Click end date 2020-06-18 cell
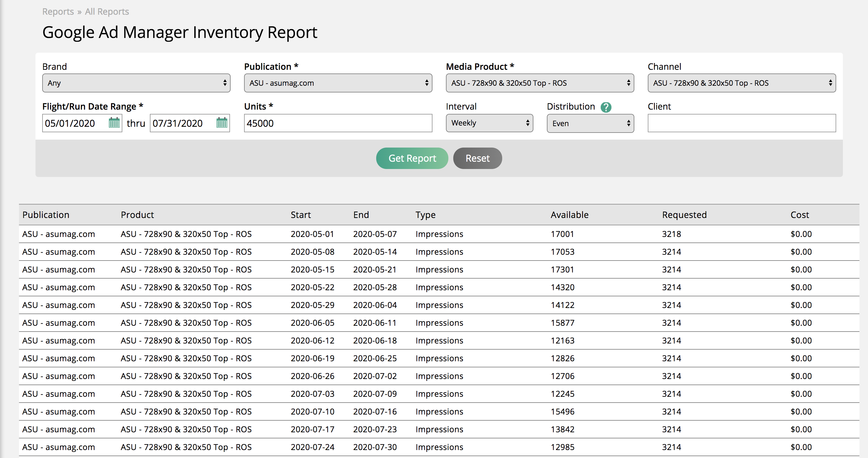Viewport: 868px width, 458px height. 375,341
